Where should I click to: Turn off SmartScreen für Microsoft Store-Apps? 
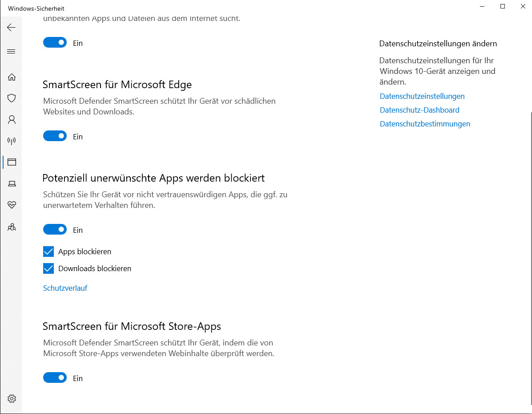(x=55, y=377)
